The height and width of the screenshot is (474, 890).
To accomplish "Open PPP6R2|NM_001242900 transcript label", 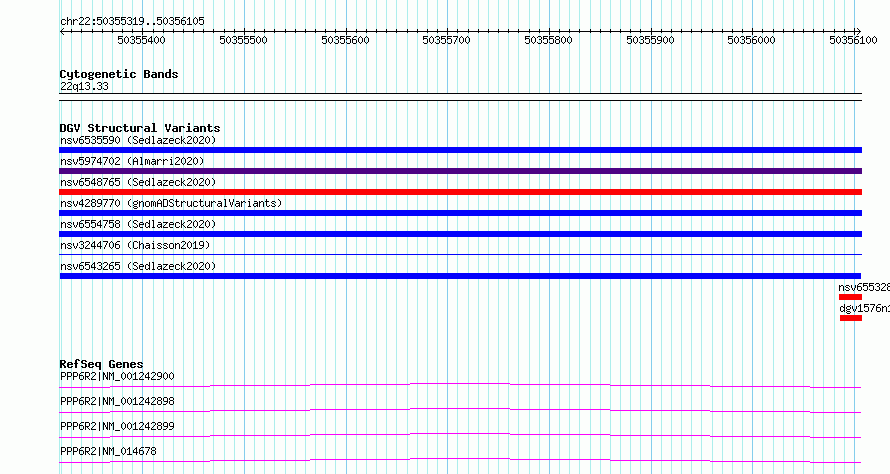I will [x=117, y=376].
